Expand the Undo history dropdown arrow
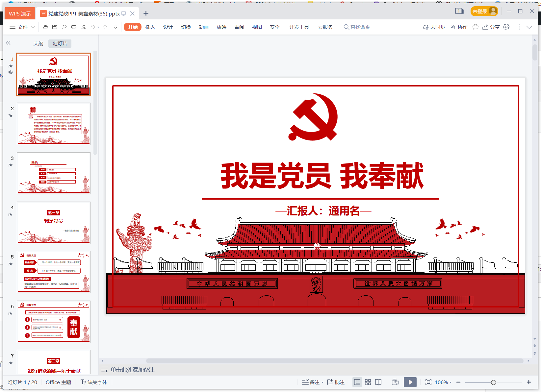The height and width of the screenshot is (392, 541). tap(98, 27)
